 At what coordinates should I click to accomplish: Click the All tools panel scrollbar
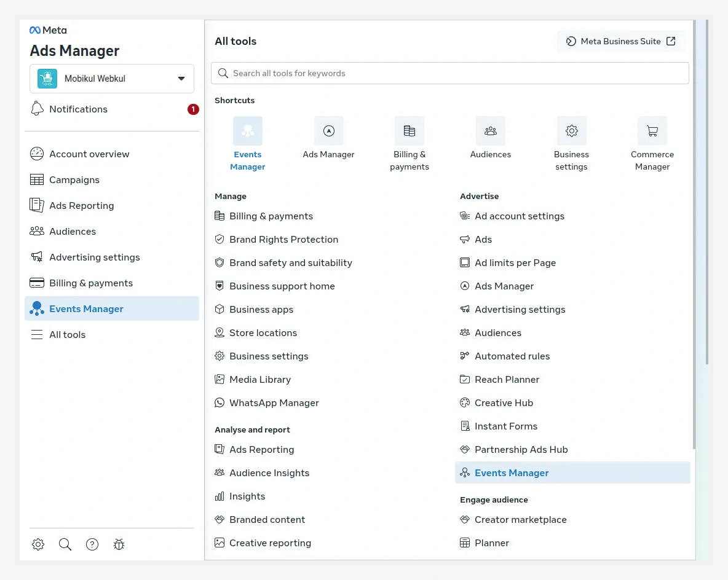[x=695, y=234]
